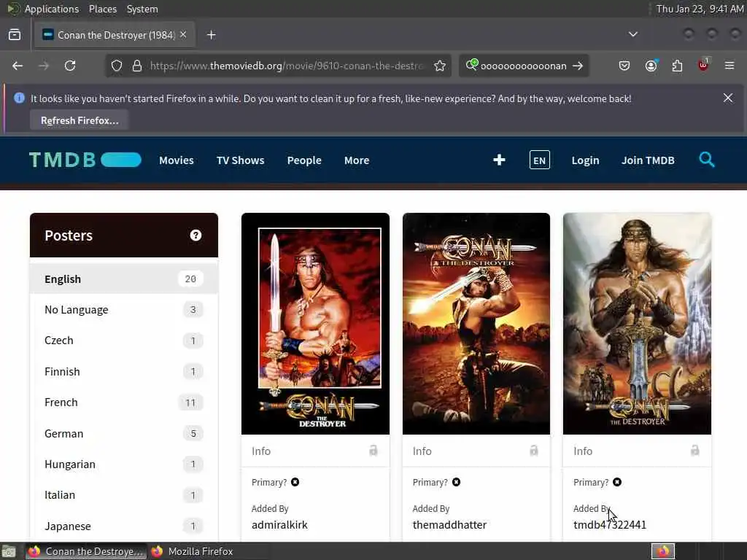This screenshot has height=560, width=747.
Task: Go back with the browser back arrow
Action: 18,66
